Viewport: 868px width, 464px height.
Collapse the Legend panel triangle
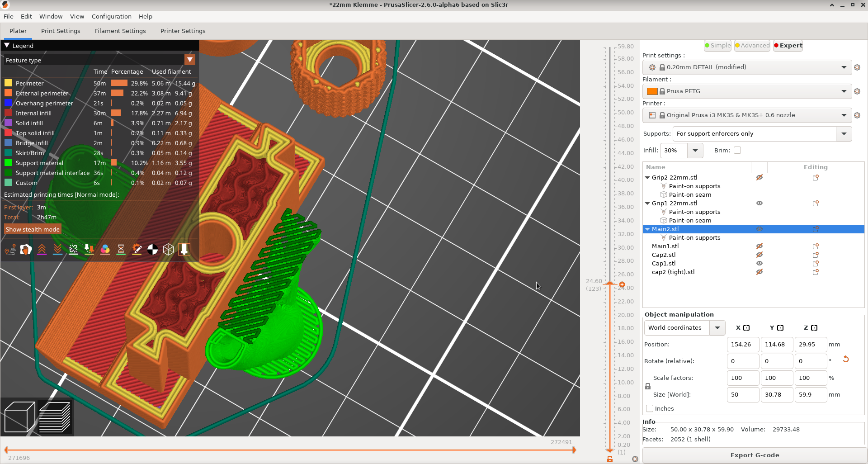pyautogui.click(x=7, y=46)
